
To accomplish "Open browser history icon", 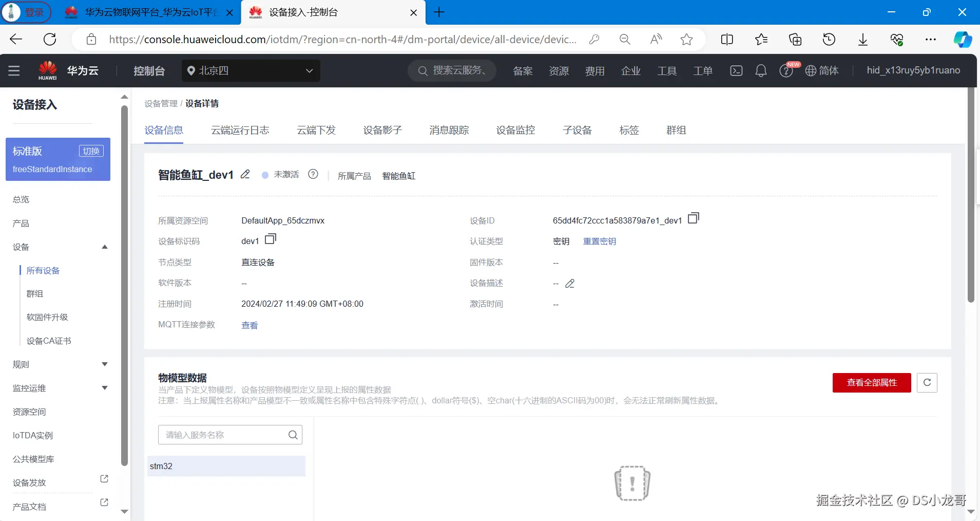I will (x=829, y=40).
